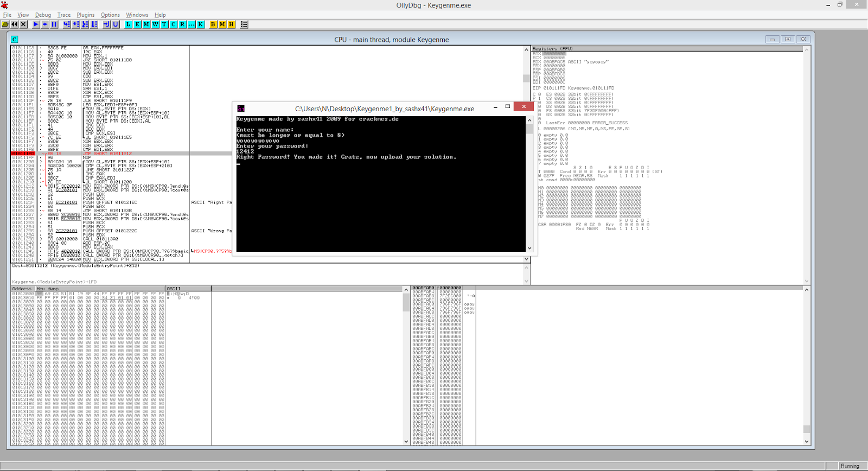The height and width of the screenshot is (471, 868).
Task: Click the Address column header in dump
Action: 23,289
